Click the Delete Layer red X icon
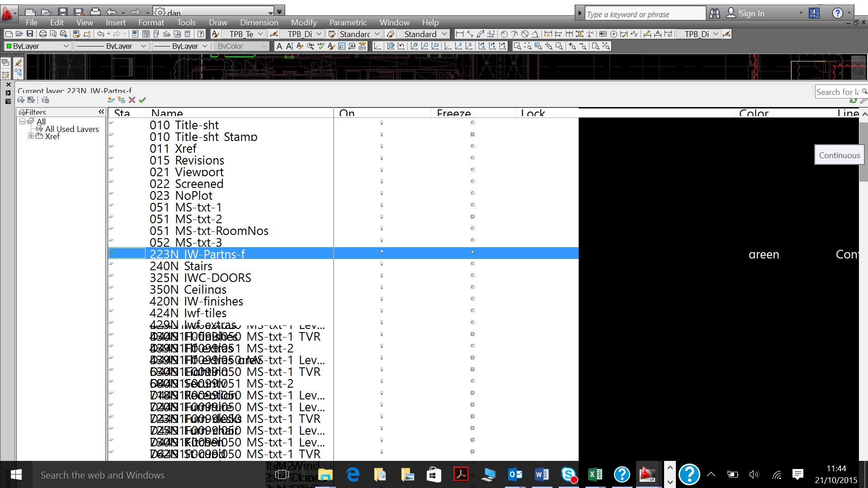 (x=132, y=100)
